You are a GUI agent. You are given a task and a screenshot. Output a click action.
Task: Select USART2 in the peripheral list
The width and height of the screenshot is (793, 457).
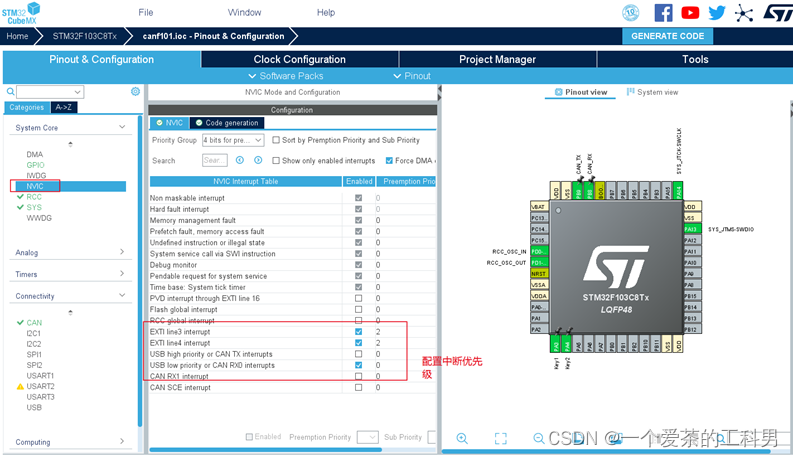point(40,386)
